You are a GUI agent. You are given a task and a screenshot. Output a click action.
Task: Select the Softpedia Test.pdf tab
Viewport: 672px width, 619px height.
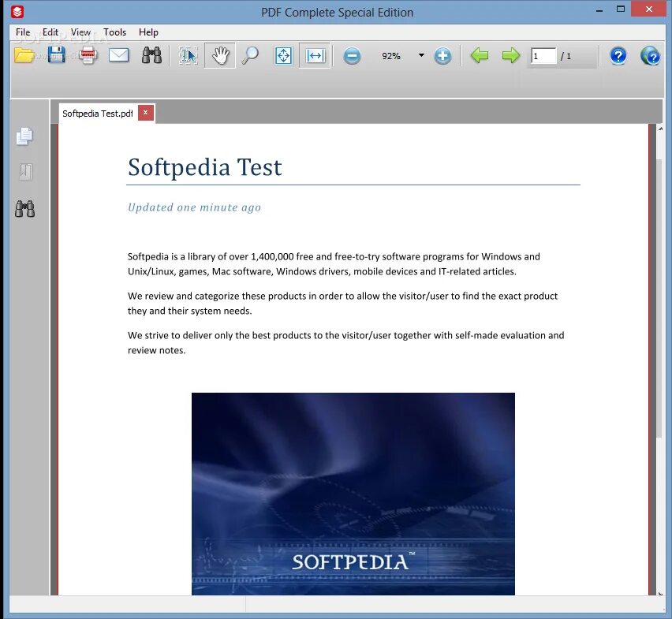pos(98,114)
